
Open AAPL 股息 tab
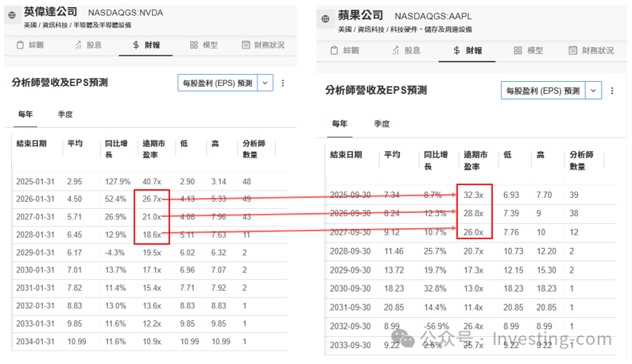[406, 50]
